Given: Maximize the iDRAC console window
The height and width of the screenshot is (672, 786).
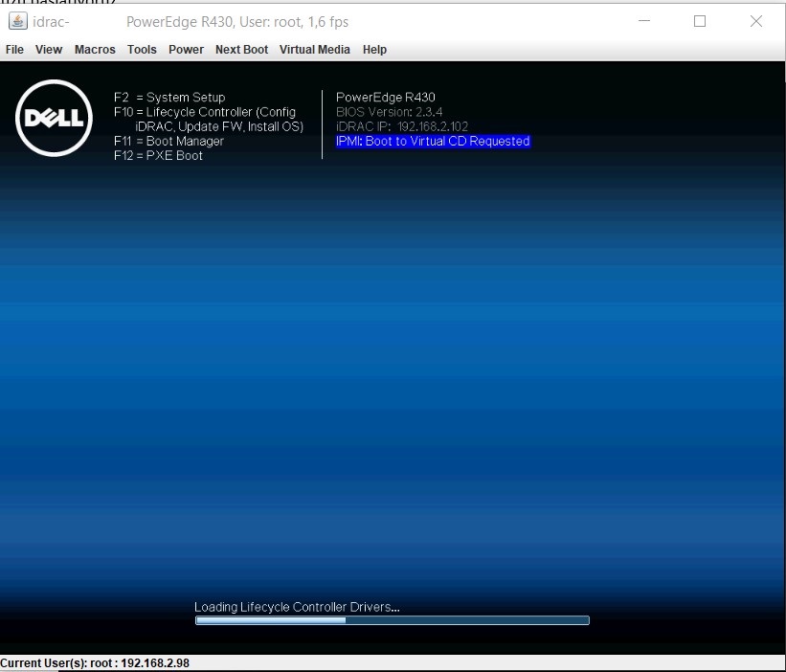Looking at the screenshot, I should coord(700,21).
